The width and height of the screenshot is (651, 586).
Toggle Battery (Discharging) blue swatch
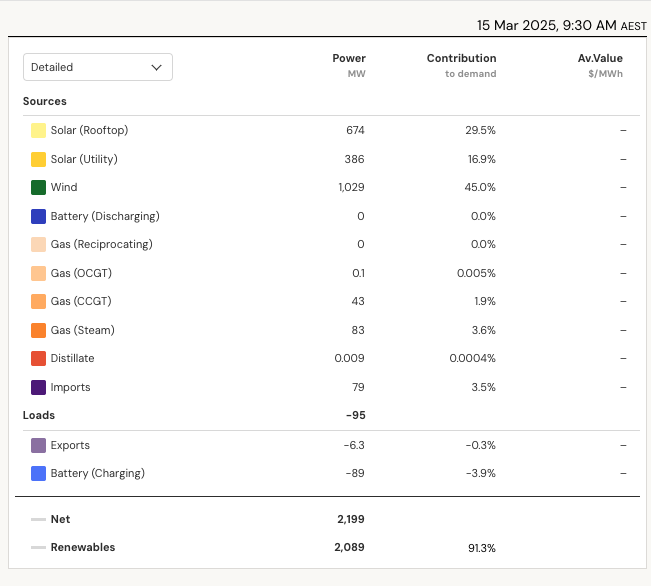tap(39, 216)
